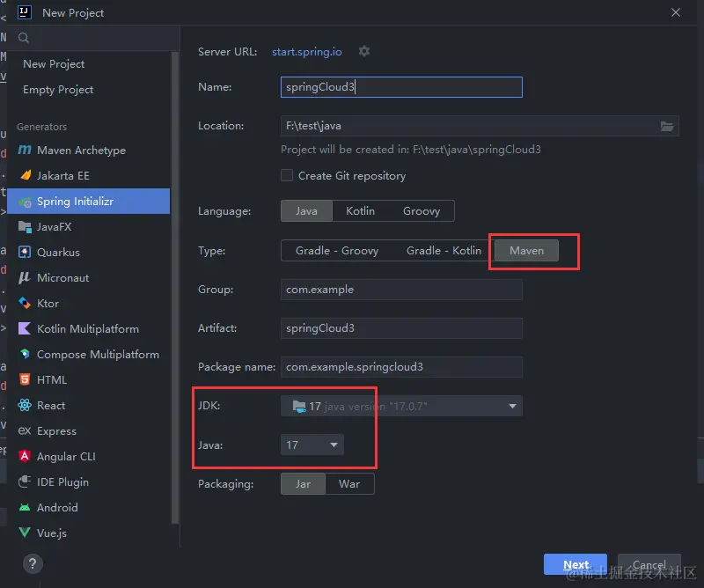The width and height of the screenshot is (704, 588).
Task: Click the Jakarta EE generator icon
Action: 26,175
